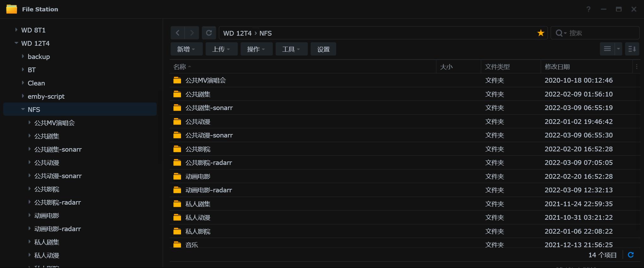Click WD 12T4 in the breadcrumb path
644x268 pixels.
tap(237, 33)
